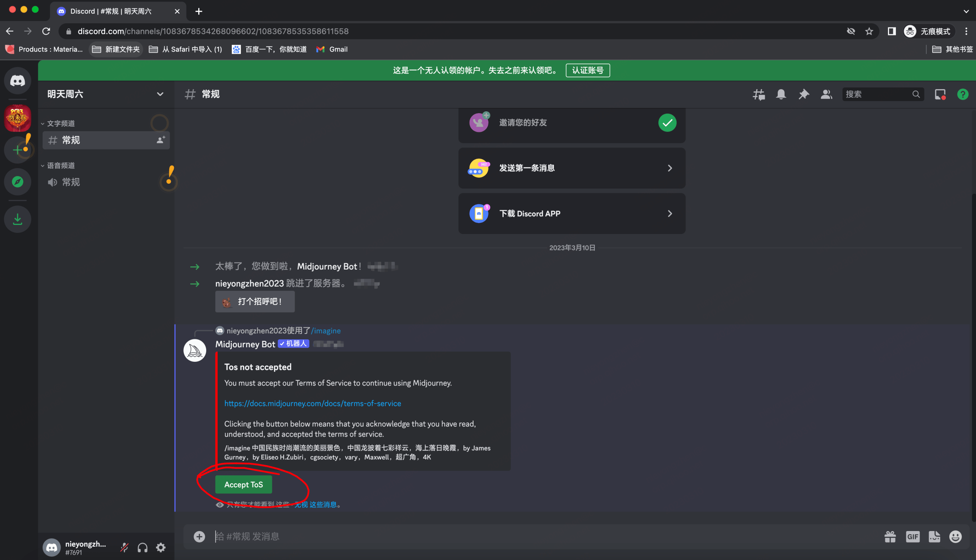
Task: Click the tracking protection eye icon in address bar
Action: 851,31
